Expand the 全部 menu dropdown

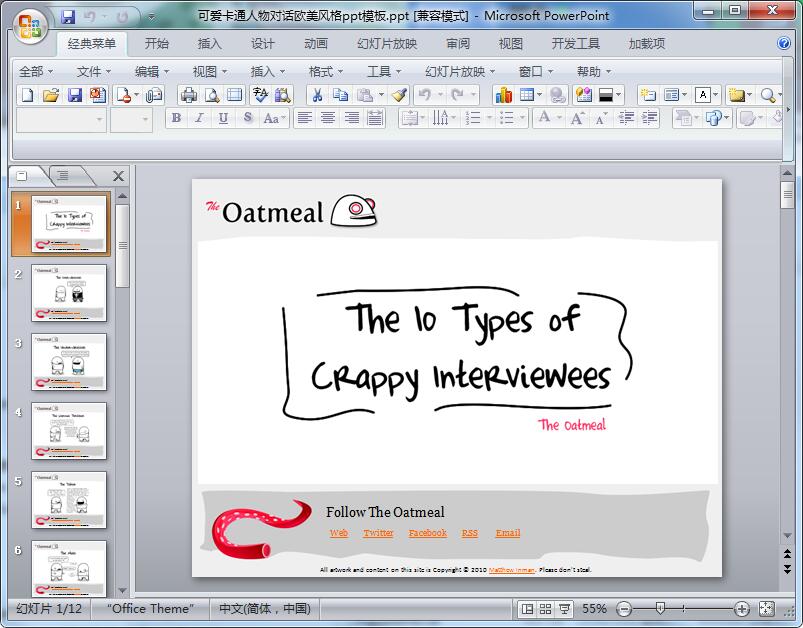pyautogui.click(x=36, y=72)
